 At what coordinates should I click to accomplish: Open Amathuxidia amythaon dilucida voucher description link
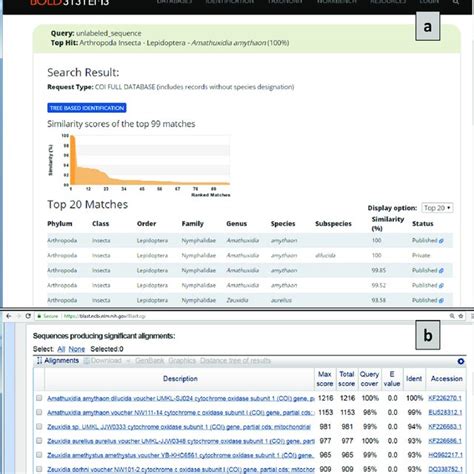tap(181, 398)
